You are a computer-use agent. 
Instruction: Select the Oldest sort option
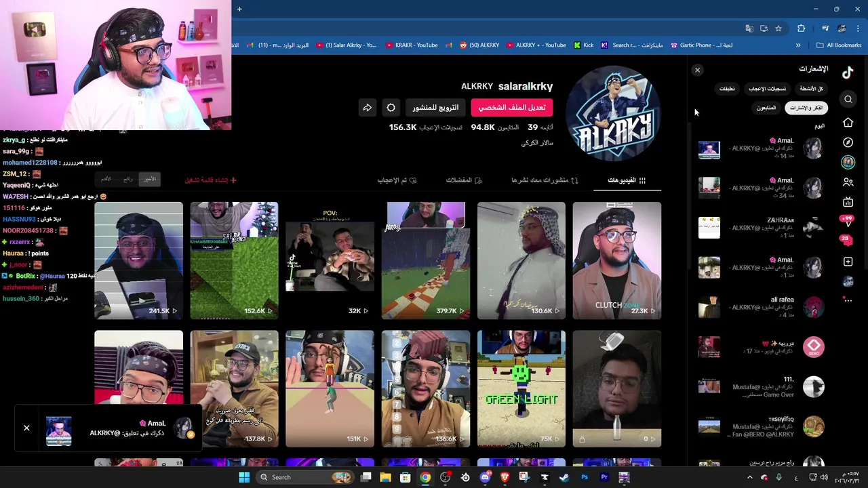tap(106, 179)
